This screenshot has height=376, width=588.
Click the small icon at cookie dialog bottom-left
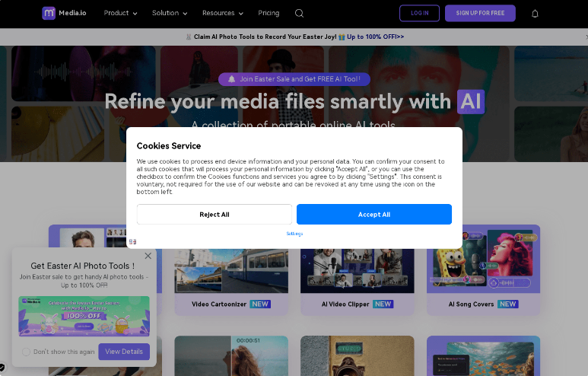[132, 241]
